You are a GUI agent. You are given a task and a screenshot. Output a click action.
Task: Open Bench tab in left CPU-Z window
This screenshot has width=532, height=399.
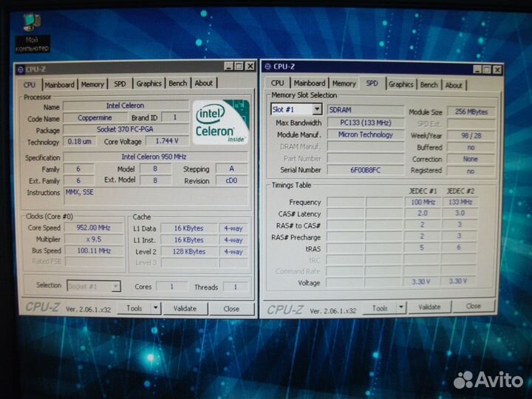(178, 83)
